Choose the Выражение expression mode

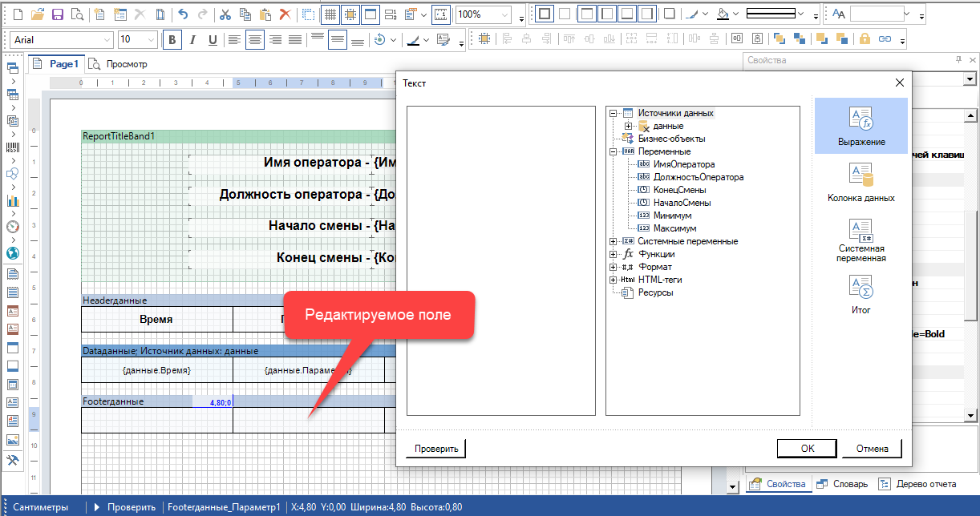[x=861, y=126]
